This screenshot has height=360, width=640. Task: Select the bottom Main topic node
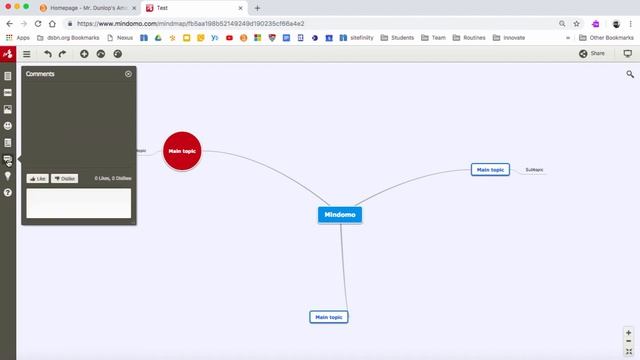click(329, 317)
